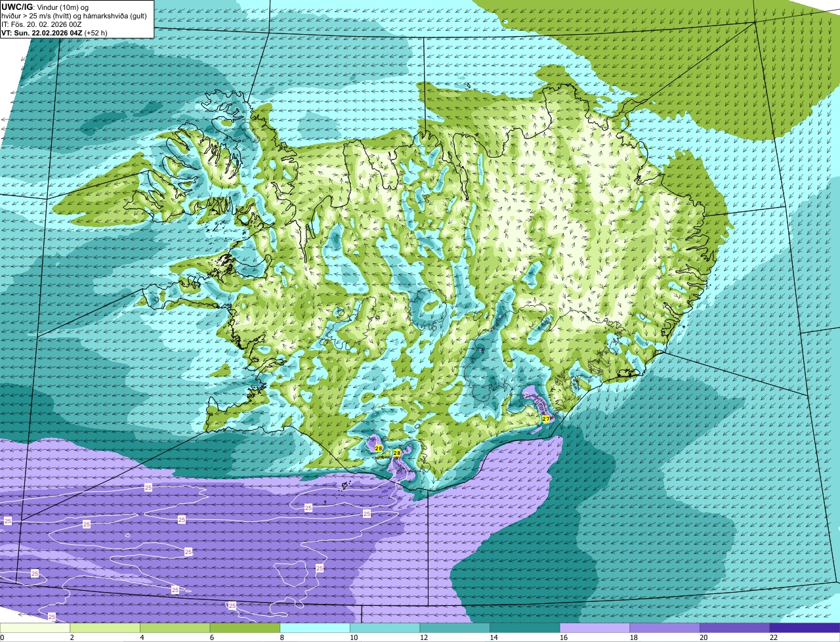Click the legend tick label 2
840x642 pixels.
click(72, 637)
